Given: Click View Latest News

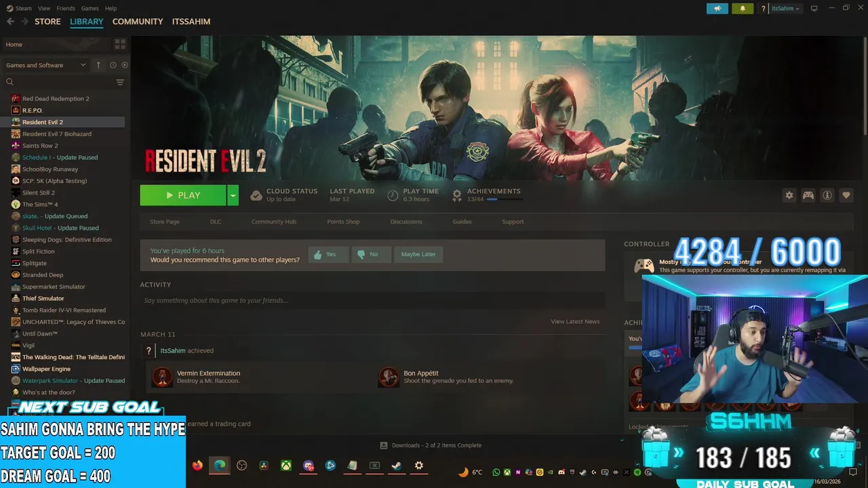Looking at the screenshot, I should pyautogui.click(x=575, y=321).
